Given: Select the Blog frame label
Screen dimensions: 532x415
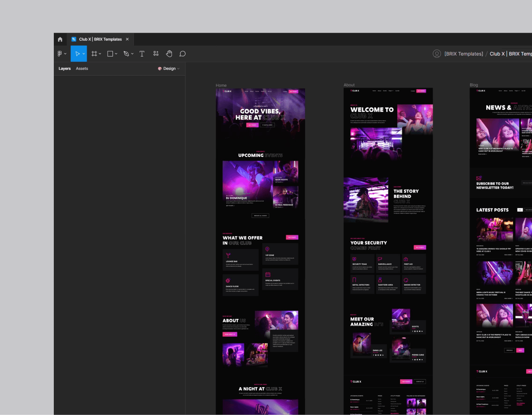Looking at the screenshot, I should (474, 85).
